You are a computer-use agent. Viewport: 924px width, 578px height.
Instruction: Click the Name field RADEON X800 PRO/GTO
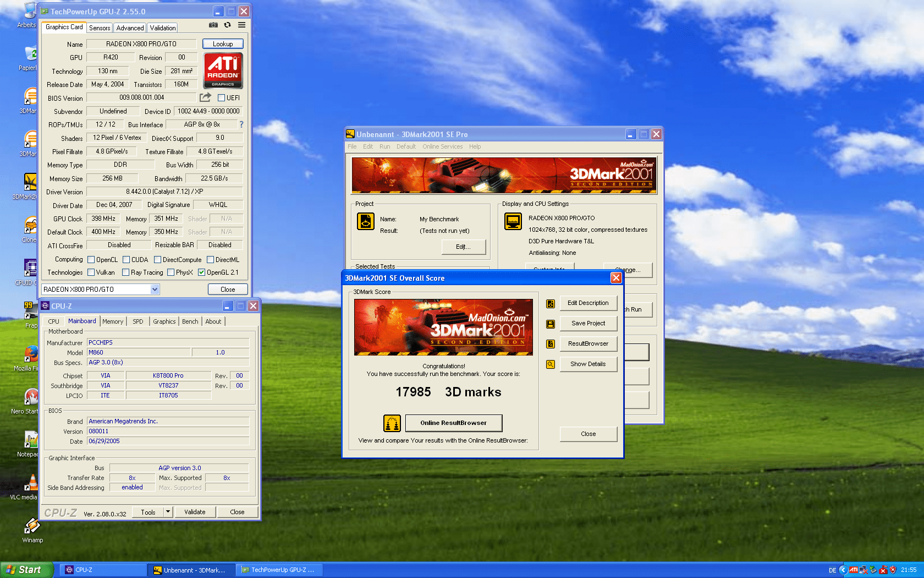[141, 44]
